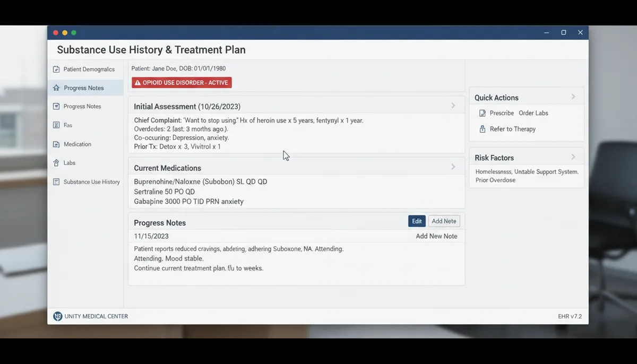Click the Add Note button
This screenshot has width=637, height=364.
click(x=444, y=221)
